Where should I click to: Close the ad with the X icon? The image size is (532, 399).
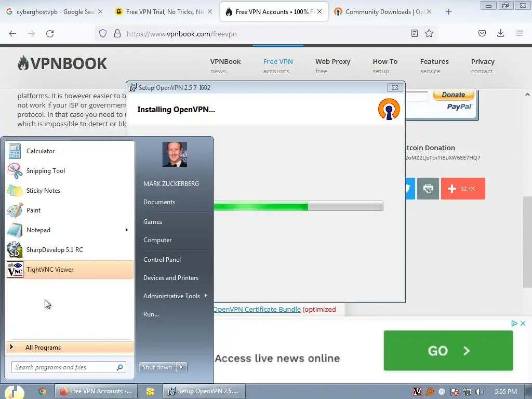point(523,323)
